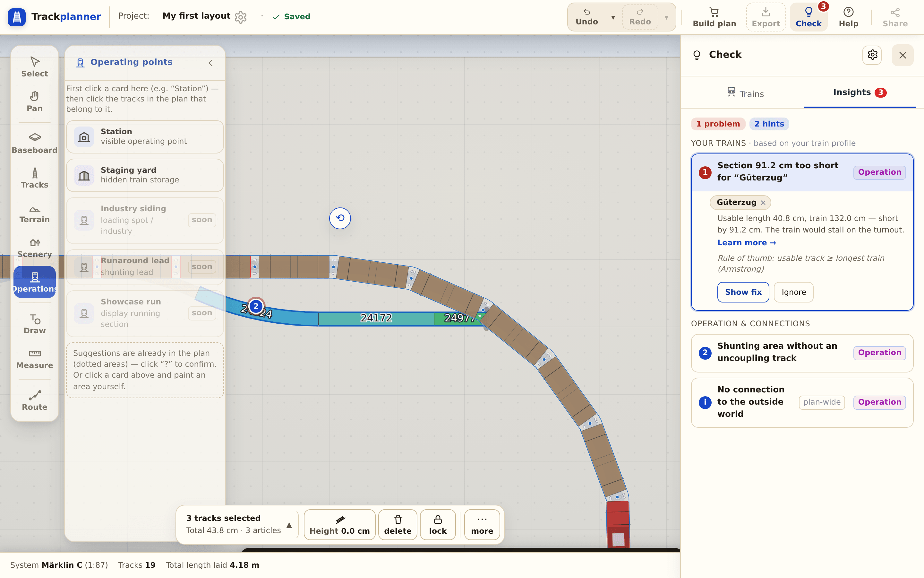Click the Trackplanner logo

[x=54, y=17]
